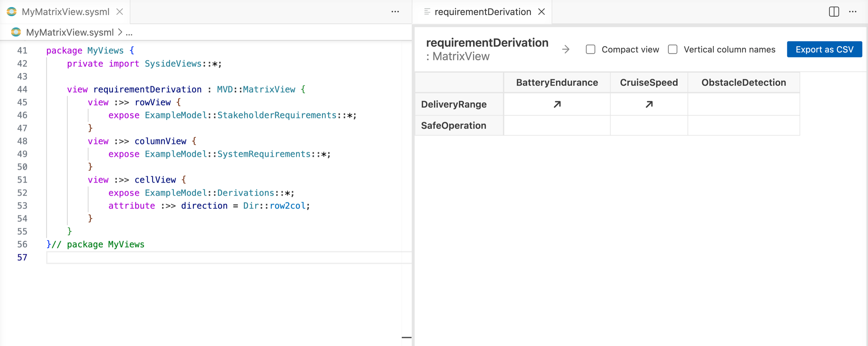Open the left editor group's more actions menu

click(395, 12)
